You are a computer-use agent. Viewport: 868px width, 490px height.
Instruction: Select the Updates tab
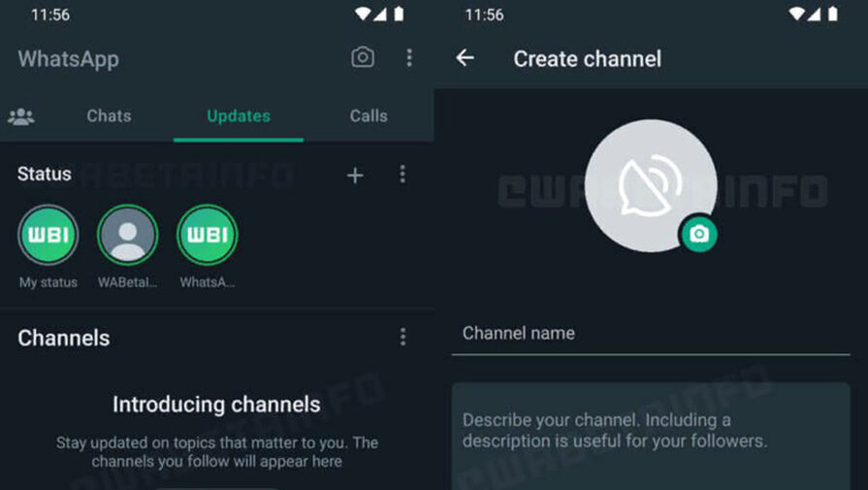(239, 115)
